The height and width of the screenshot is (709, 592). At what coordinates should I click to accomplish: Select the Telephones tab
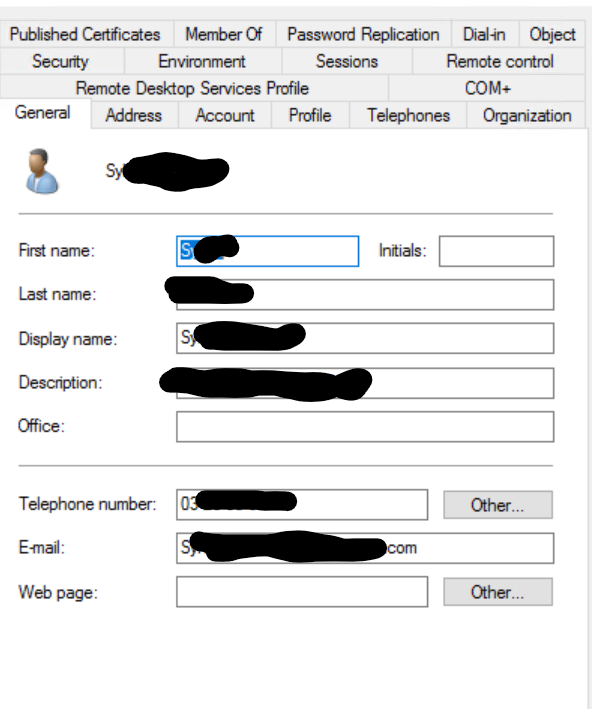pos(408,115)
